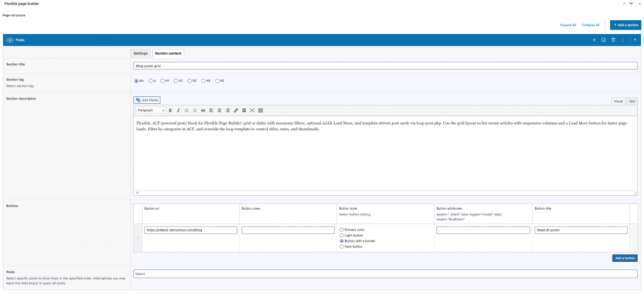Click the 'Button attributes' column header
Screen dimensions: 644x294
coord(449,208)
